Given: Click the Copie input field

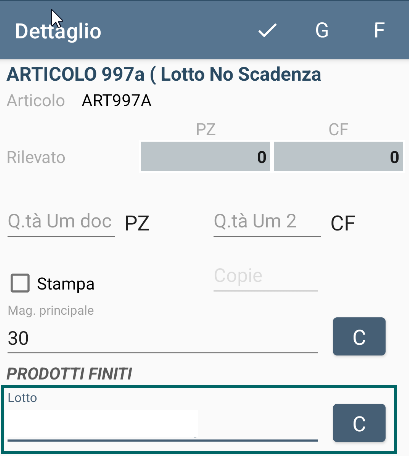Looking at the screenshot, I should 266,277.
